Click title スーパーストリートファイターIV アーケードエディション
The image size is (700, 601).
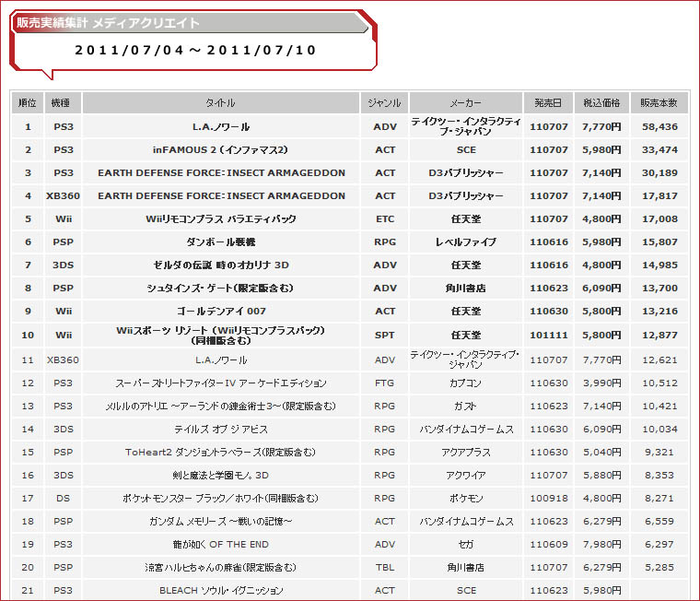point(221,383)
